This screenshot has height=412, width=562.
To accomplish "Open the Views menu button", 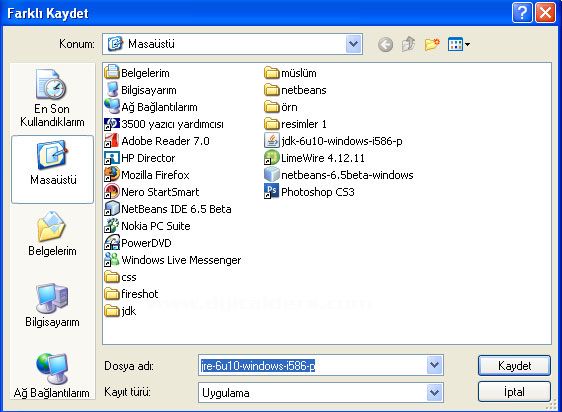I will point(458,44).
